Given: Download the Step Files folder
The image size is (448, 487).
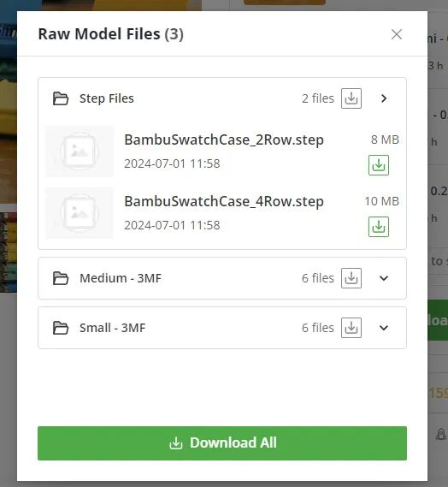Looking at the screenshot, I should point(351,98).
